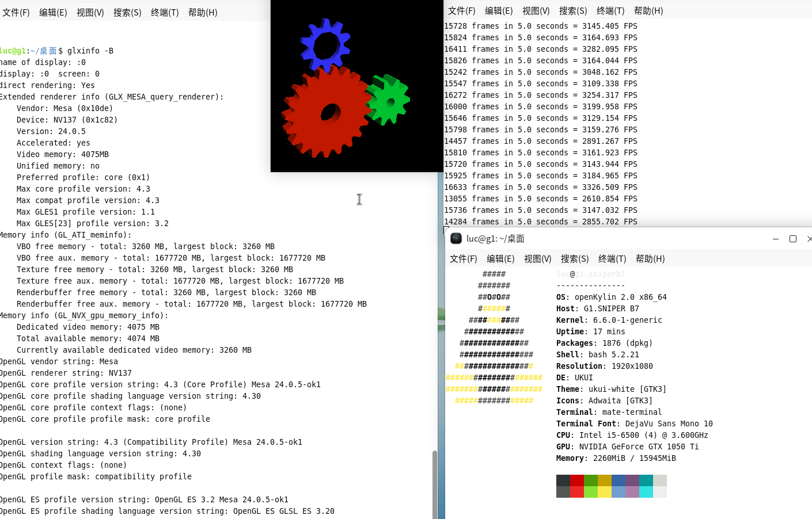Click 'Max core profile version: 4.3' line
Screen dimensions: 812x519
point(84,189)
